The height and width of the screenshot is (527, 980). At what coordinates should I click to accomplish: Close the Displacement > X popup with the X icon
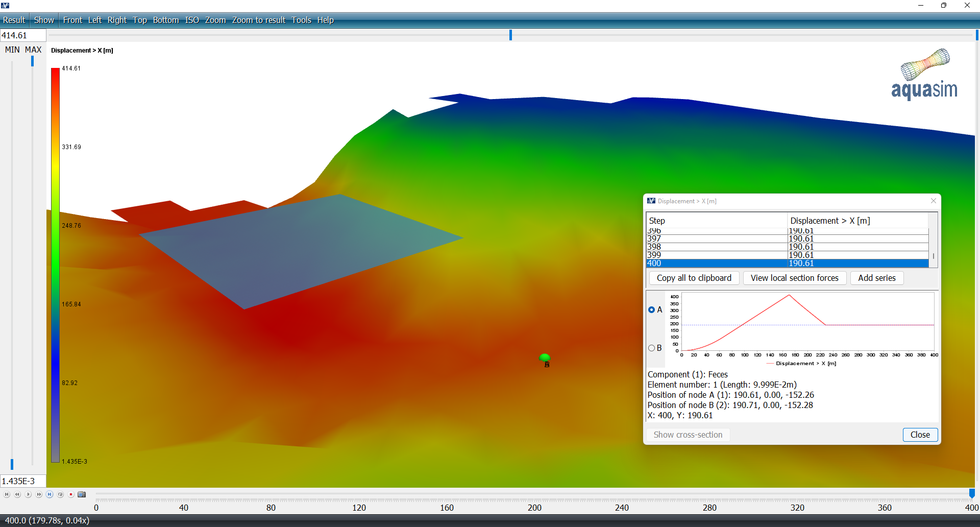coord(934,201)
